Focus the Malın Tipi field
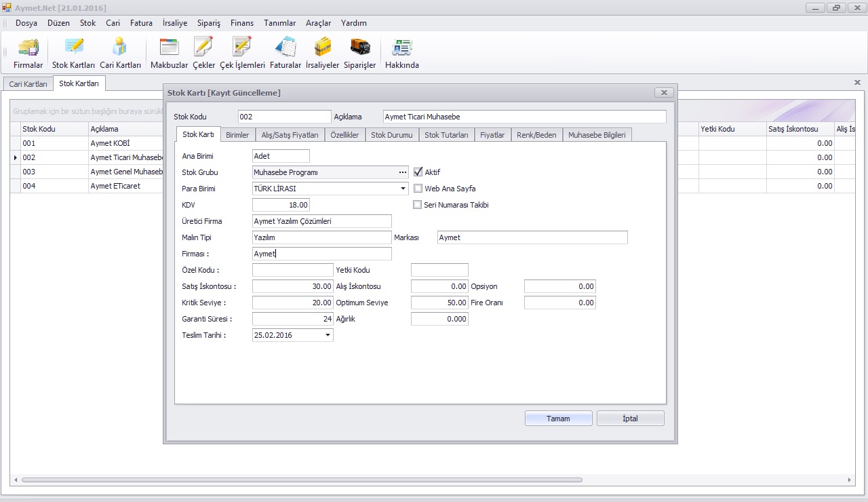This screenshot has width=868, height=502. (322, 237)
